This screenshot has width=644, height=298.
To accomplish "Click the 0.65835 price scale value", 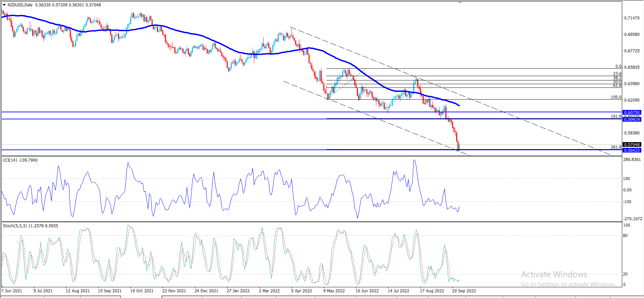I will (x=632, y=67).
